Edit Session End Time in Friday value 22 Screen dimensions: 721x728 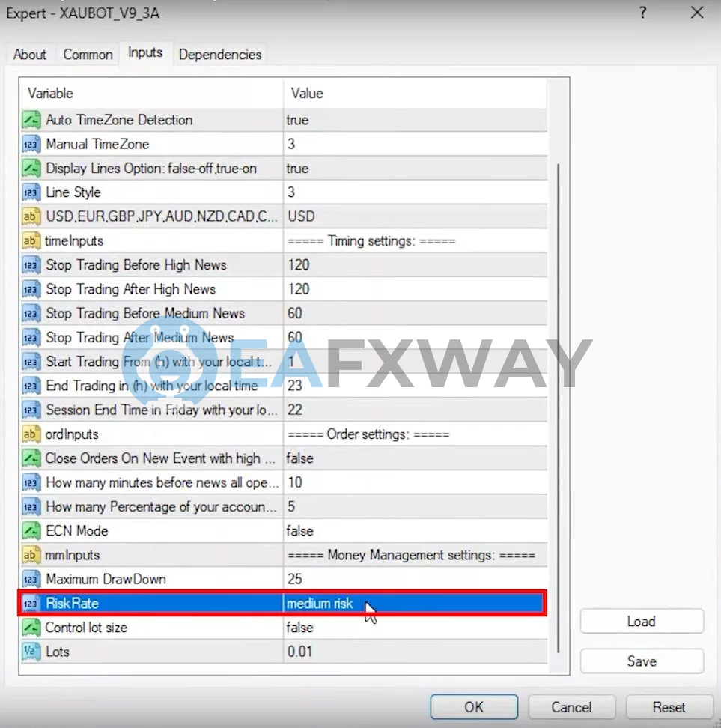415,410
